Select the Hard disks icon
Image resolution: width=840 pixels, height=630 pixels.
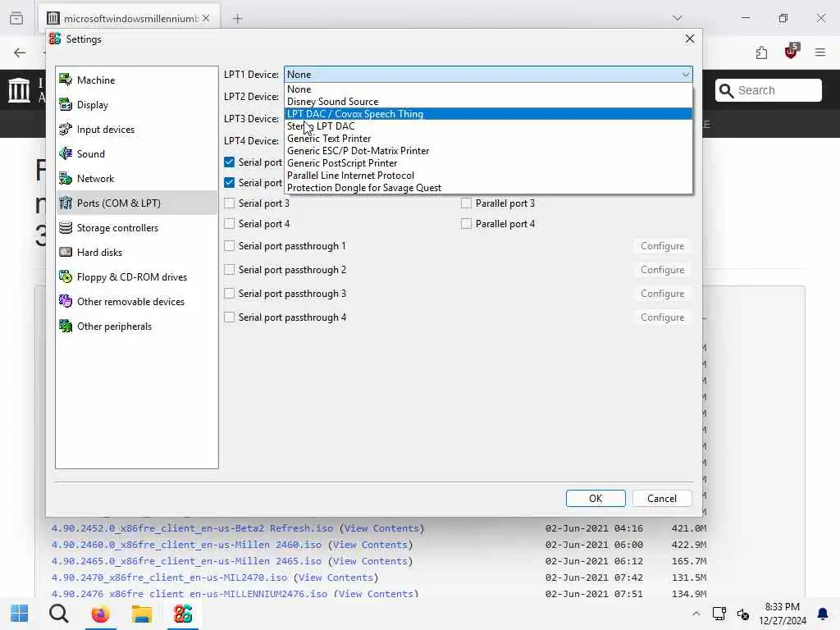tap(66, 253)
